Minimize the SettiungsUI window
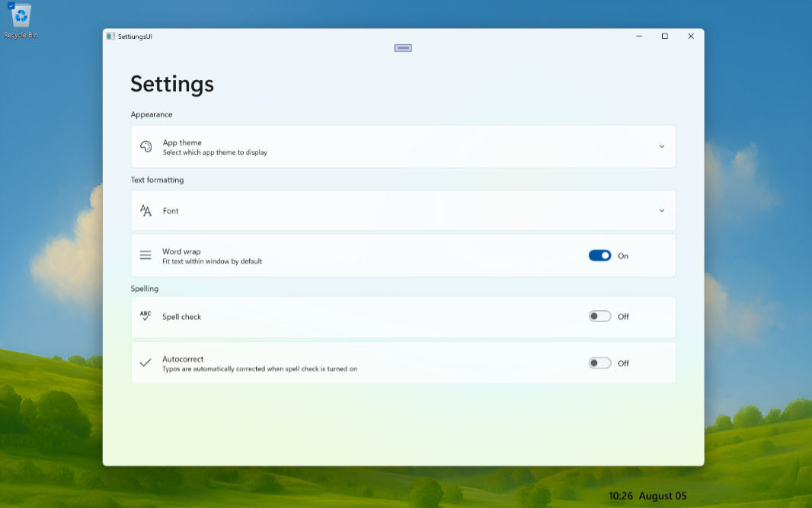This screenshot has width=812, height=508. pos(638,36)
